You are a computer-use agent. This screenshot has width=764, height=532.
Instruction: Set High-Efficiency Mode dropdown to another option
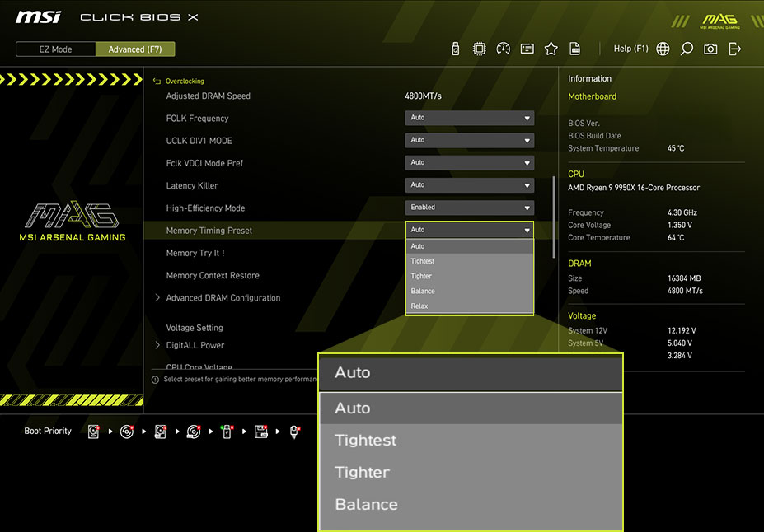coord(469,207)
